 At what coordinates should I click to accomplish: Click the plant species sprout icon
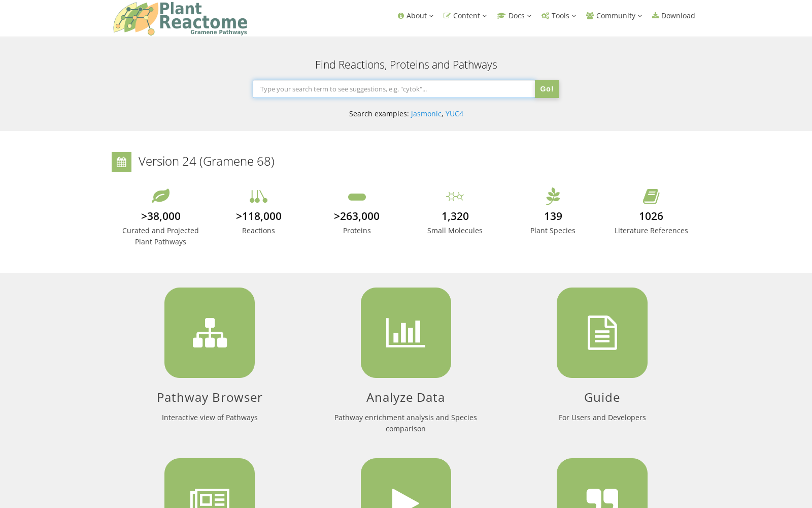pyautogui.click(x=553, y=196)
